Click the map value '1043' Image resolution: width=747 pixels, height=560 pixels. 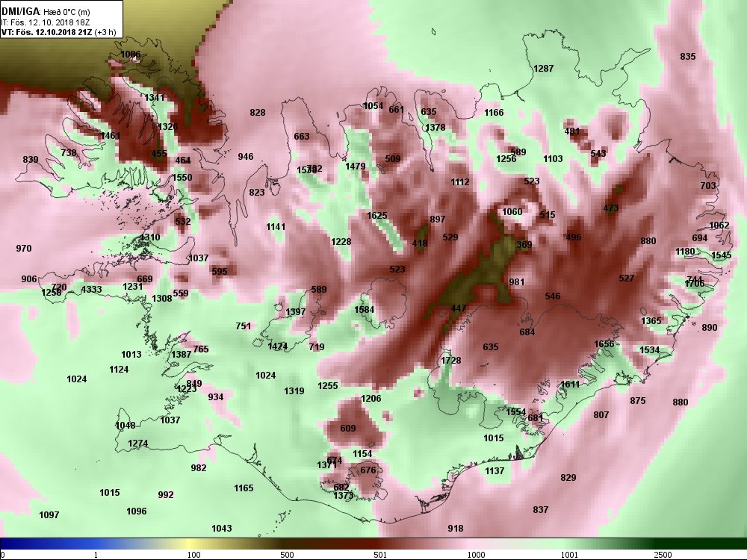pos(222,529)
